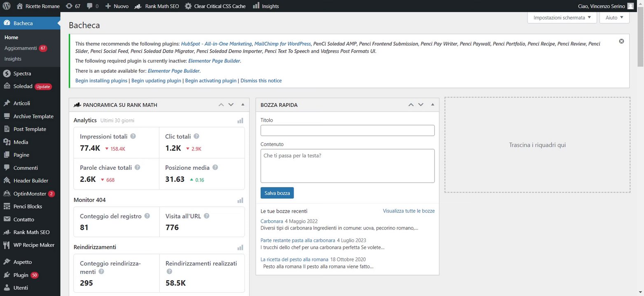The height and width of the screenshot is (296, 644).
Task: Click into the Titolo input field
Action: [348, 130]
